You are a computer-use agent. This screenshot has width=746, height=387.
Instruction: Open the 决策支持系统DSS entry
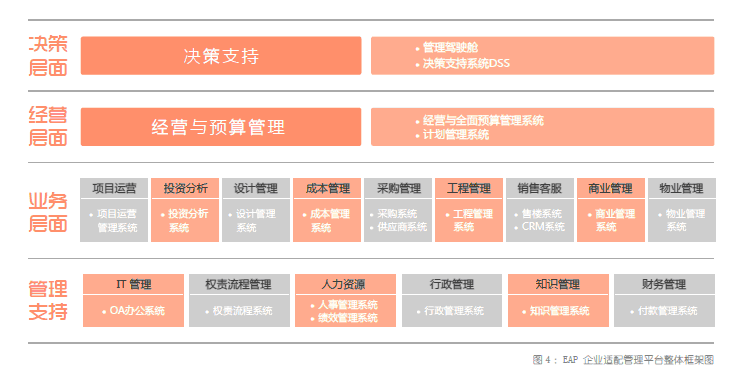pyautogui.click(x=466, y=63)
